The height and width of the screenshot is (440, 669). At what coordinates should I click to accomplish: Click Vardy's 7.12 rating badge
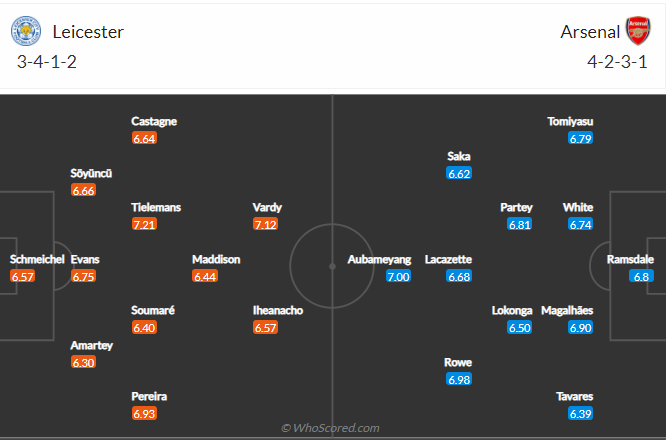click(x=267, y=224)
